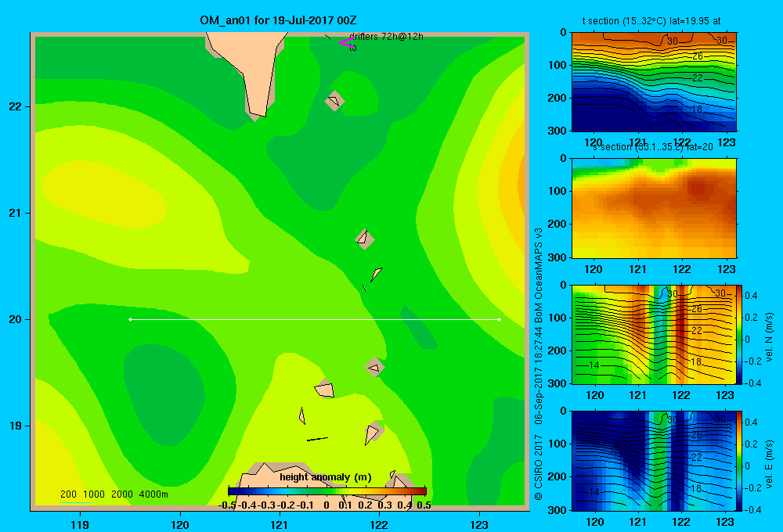Click the -0.5 tick on height anomaly colorbar

(x=227, y=505)
